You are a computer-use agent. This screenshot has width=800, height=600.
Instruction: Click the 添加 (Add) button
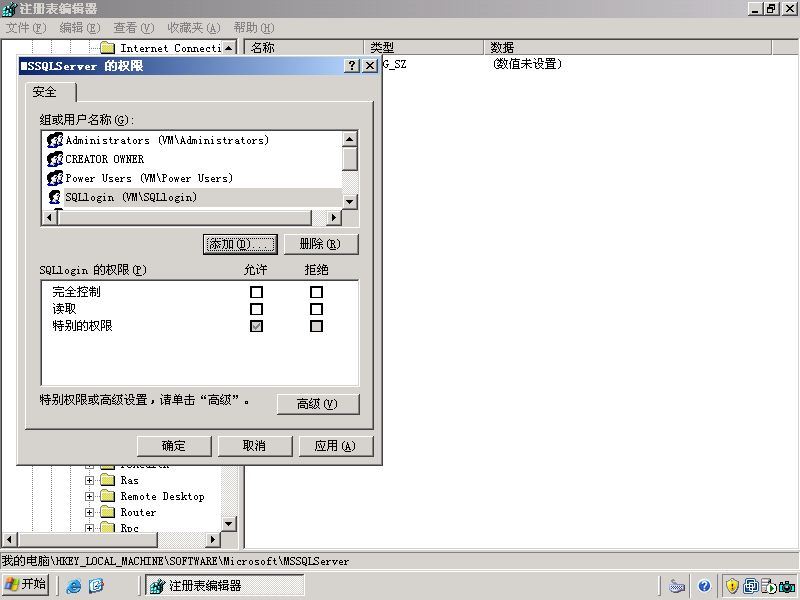(x=240, y=244)
